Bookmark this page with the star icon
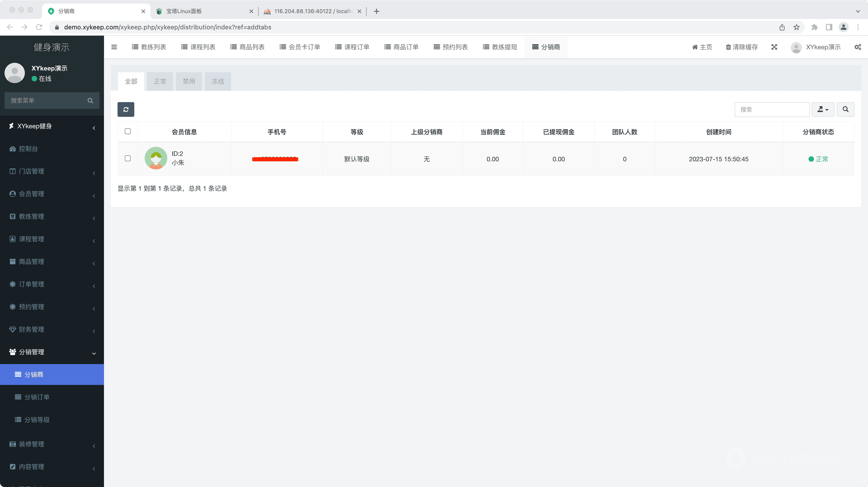This screenshot has height=487, width=868. point(797,27)
